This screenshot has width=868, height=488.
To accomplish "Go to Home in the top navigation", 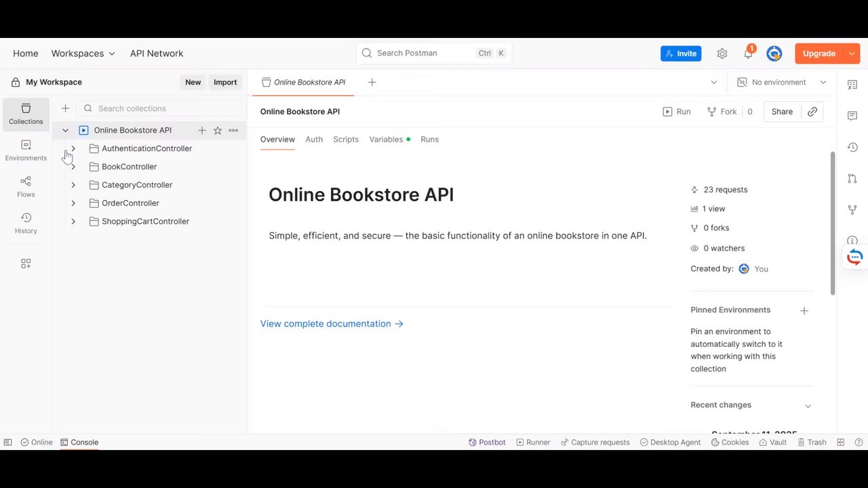I will pyautogui.click(x=26, y=54).
